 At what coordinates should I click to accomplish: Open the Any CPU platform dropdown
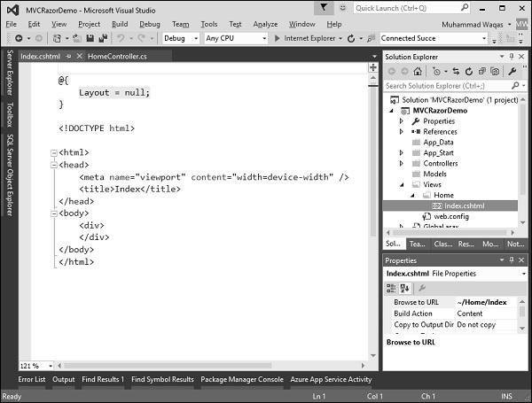coord(264,38)
